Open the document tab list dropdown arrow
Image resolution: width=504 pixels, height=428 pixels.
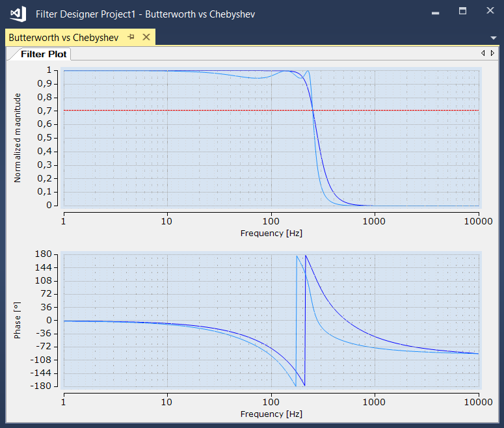pos(494,38)
